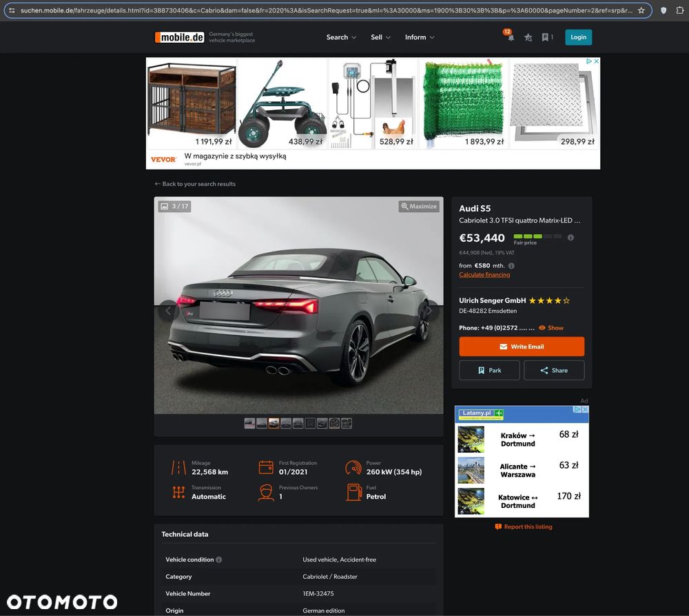Open the 1 191,99 zł dog crate ad
Screen dimensions: 689x616
pos(192,103)
